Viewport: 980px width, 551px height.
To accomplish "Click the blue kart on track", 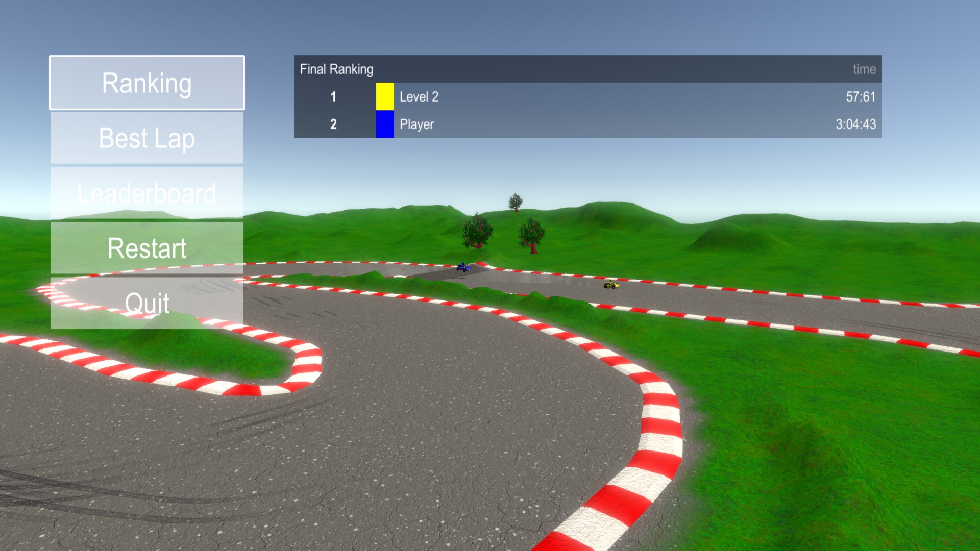I will [463, 267].
